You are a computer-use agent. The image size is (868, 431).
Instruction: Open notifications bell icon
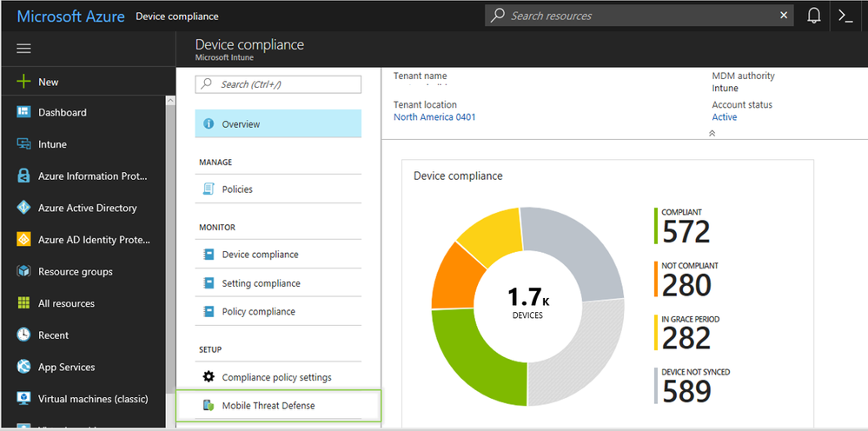[814, 16]
